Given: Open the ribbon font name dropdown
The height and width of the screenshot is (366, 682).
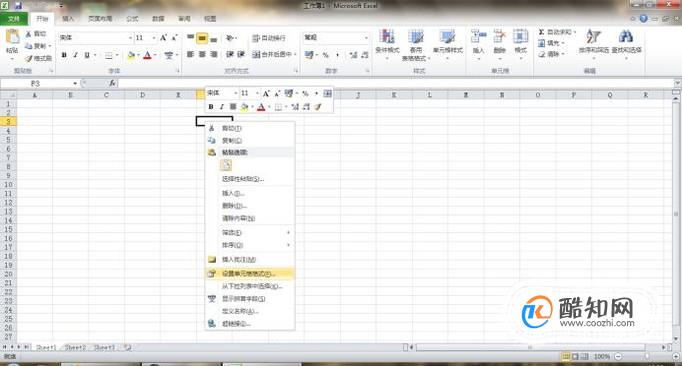Looking at the screenshot, I should click(x=130, y=38).
